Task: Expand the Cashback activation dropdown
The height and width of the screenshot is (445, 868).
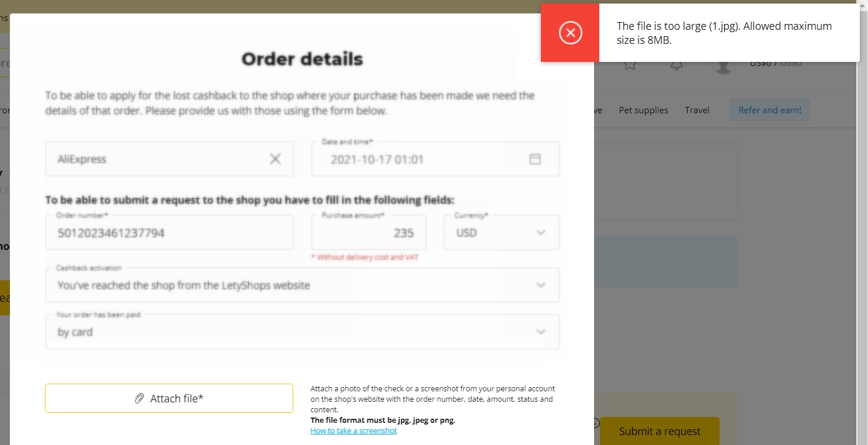Action: click(x=302, y=285)
